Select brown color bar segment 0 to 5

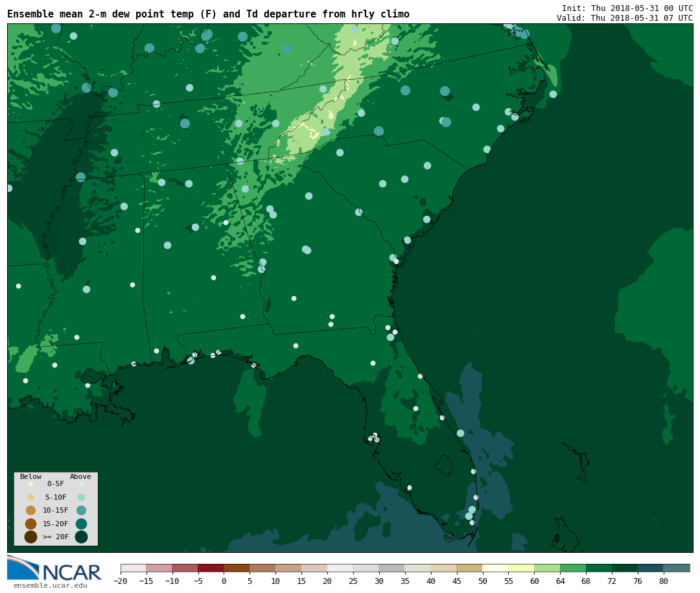point(237,568)
